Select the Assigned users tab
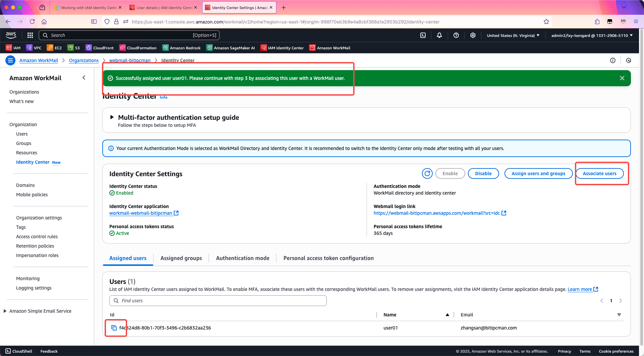Screen dimensions: 644x356 click(128, 258)
